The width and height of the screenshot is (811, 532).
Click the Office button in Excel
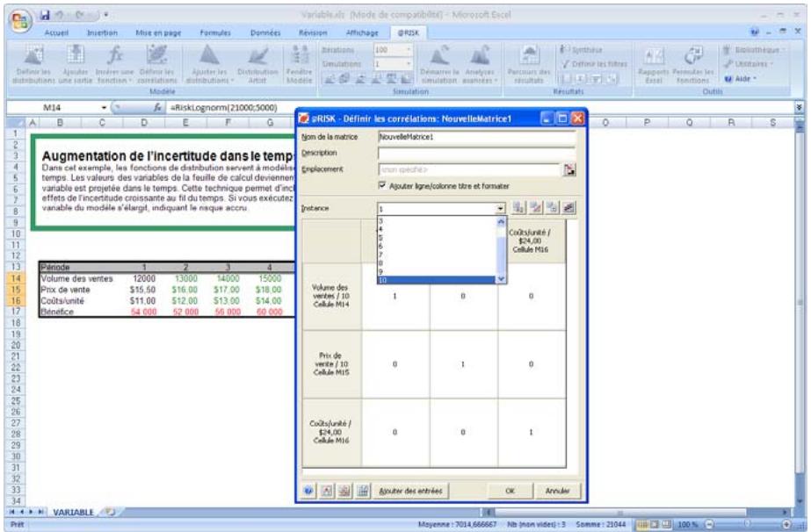14,16
